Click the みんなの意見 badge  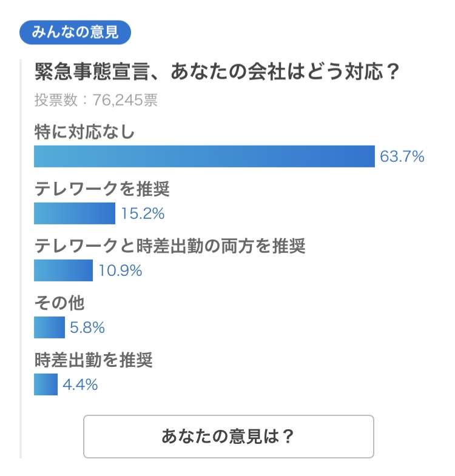(75, 32)
